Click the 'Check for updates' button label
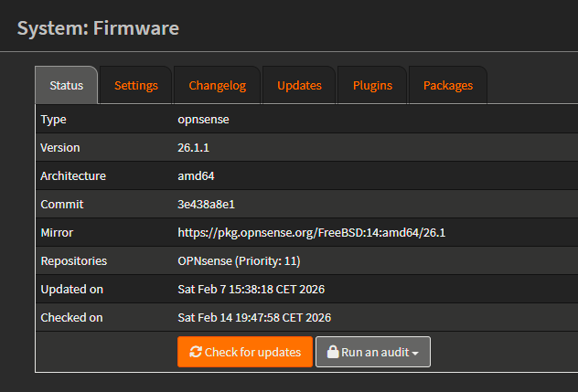 pyautogui.click(x=252, y=352)
